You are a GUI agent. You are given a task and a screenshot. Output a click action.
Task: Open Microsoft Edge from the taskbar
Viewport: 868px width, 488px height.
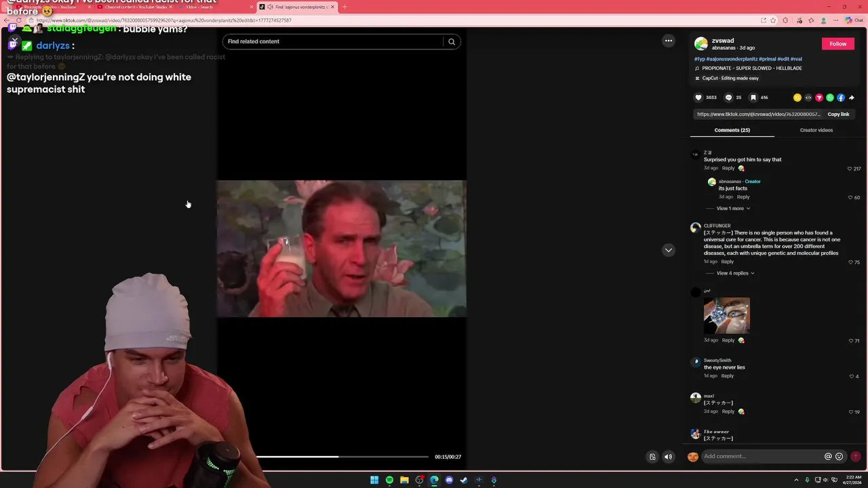tap(434, 480)
